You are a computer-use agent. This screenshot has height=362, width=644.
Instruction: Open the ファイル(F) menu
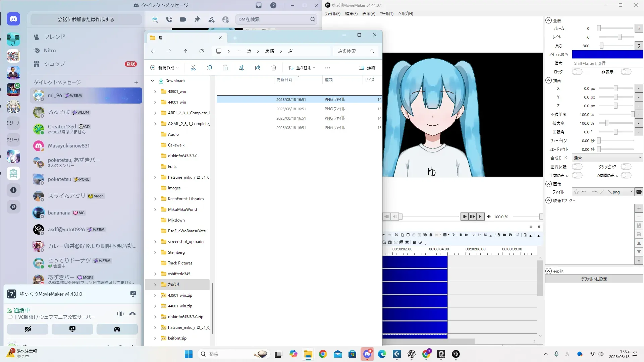pyautogui.click(x=332, y=14)
